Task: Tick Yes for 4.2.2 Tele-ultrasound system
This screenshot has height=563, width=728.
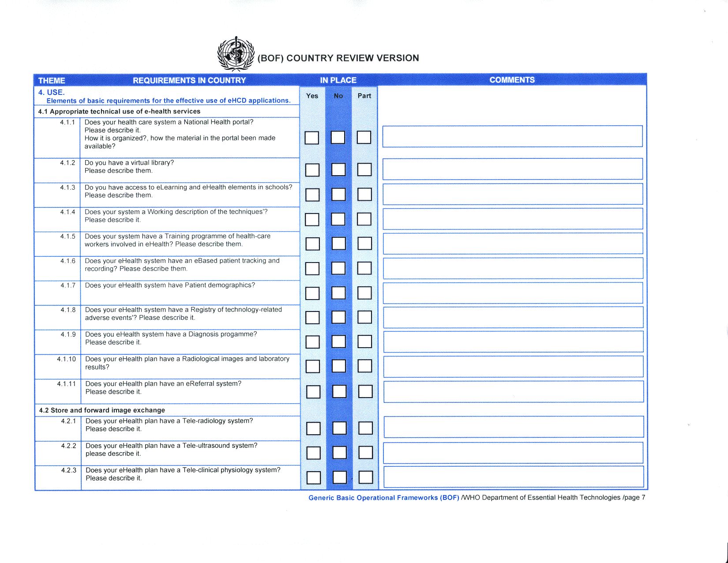Action: [313, 453]
